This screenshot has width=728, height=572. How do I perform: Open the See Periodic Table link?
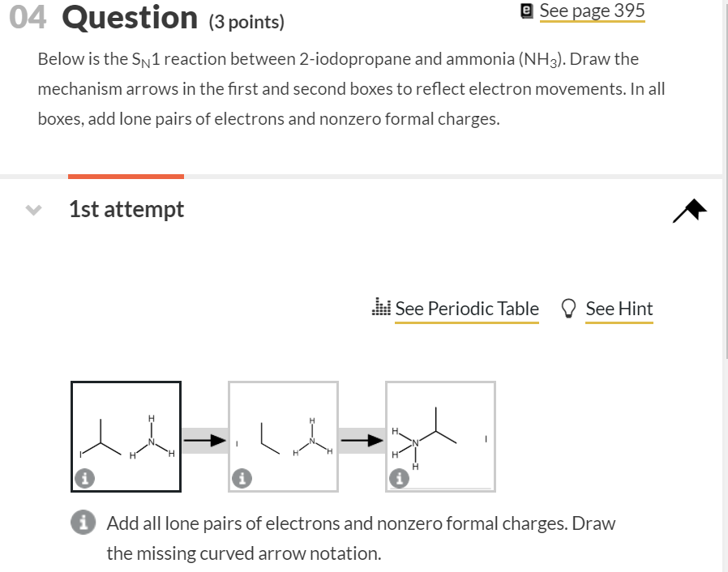(x=467, y=309)
